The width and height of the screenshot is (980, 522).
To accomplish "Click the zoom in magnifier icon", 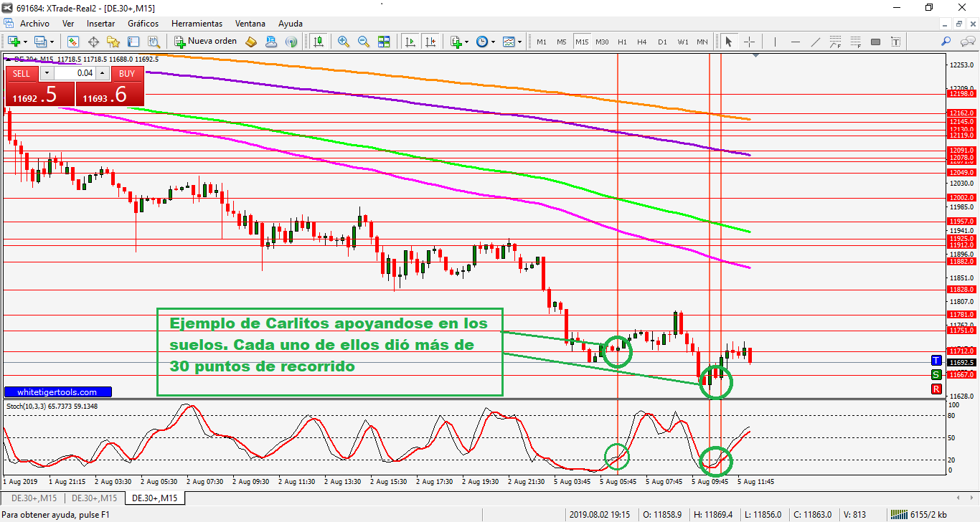I will click(x=344, y=42).
